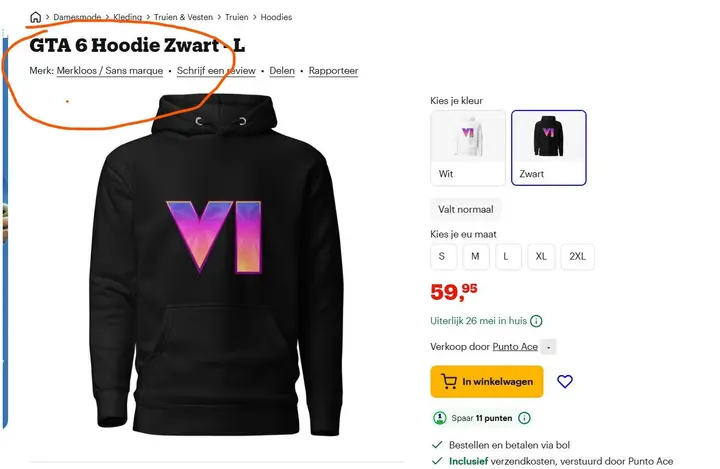Screen dimensions: 720x469
Task: Click Schrijf een review link
Action: click(x=216, y=71)
